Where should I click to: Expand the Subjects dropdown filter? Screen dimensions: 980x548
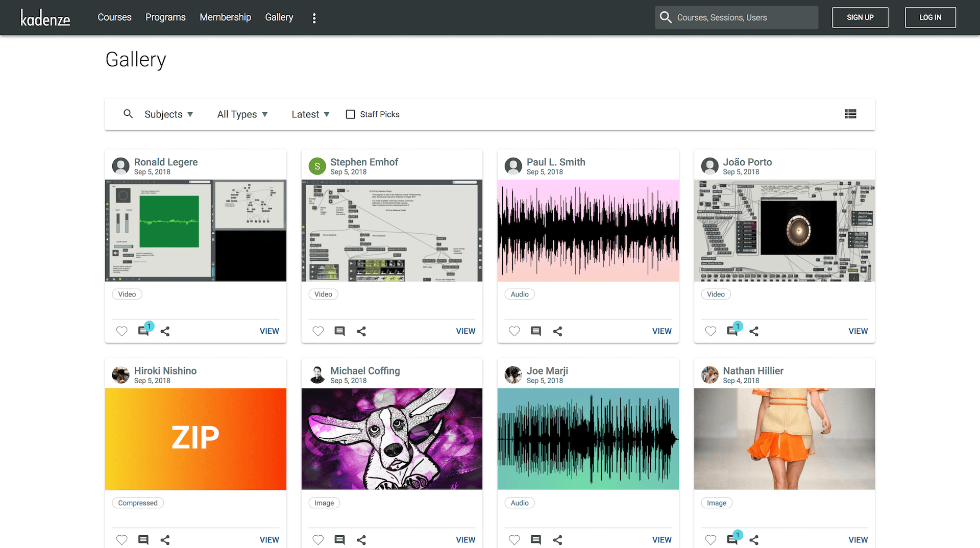(168, 114)
